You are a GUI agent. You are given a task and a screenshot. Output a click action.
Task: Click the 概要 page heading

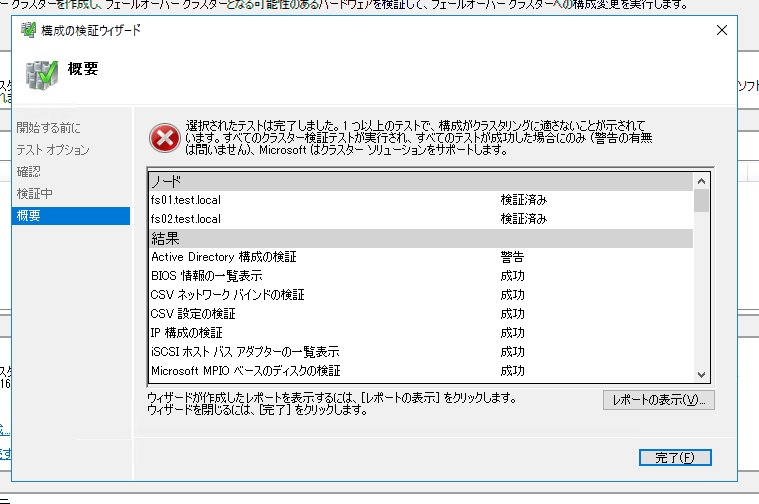[x=83, y=69]
